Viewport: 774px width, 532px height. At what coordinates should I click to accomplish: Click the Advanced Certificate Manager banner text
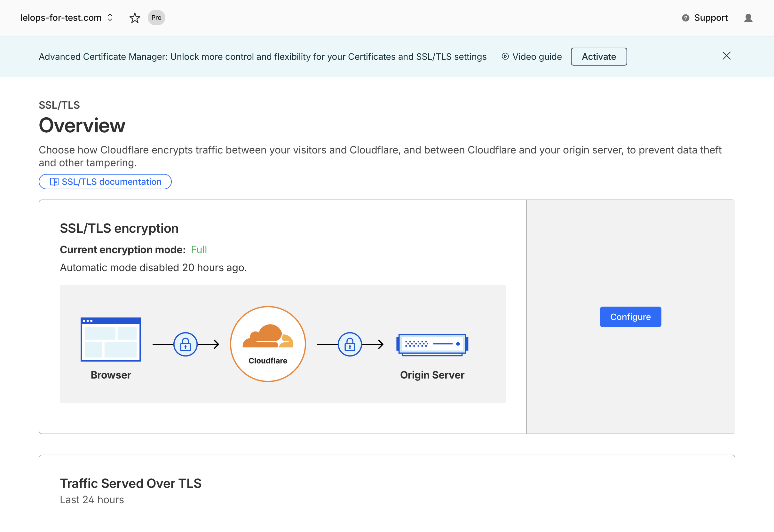[x=263, y=57]
